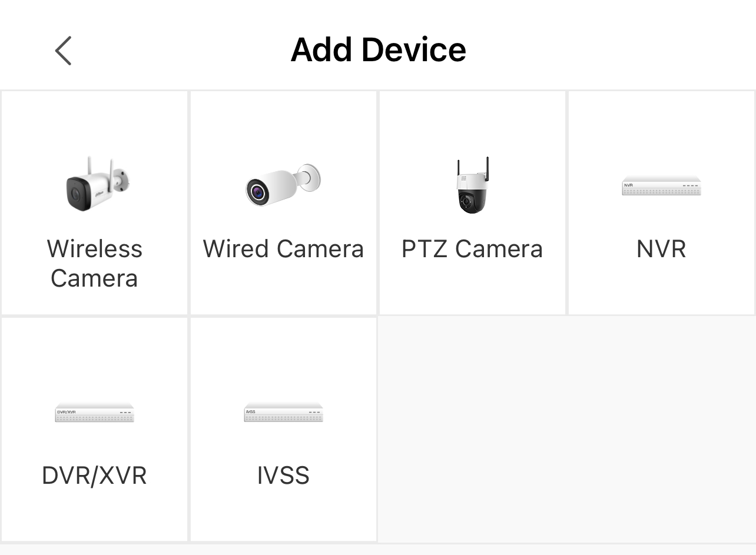756x555 pixels.
Task: Choose the DVR/XVR recorder box image
Action: (95, 413)
